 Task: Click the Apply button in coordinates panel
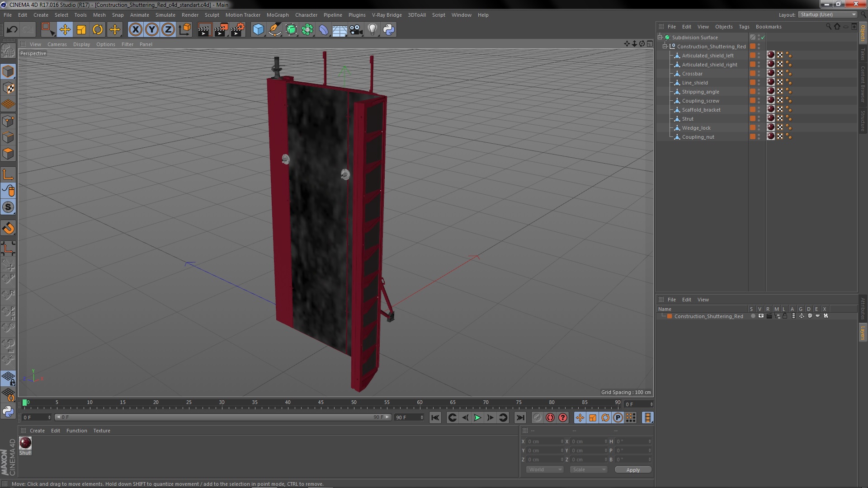[632, 469]
